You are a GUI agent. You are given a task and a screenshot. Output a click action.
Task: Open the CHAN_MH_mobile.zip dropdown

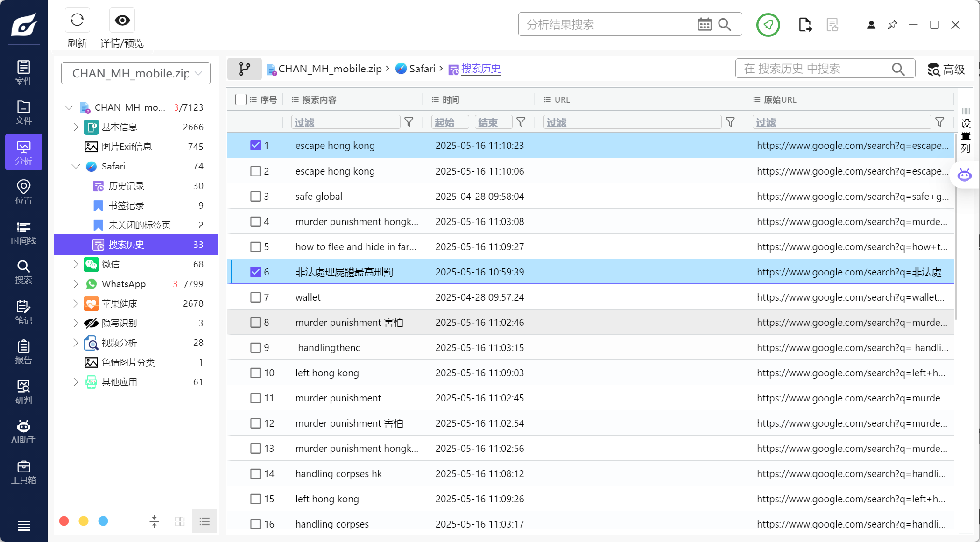click(136, 73)
